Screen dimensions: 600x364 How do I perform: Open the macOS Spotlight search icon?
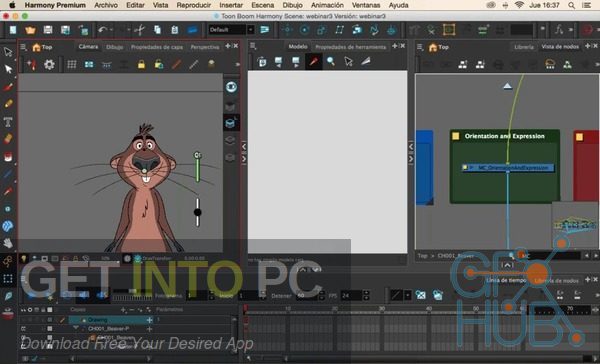(x=571, y=5)
